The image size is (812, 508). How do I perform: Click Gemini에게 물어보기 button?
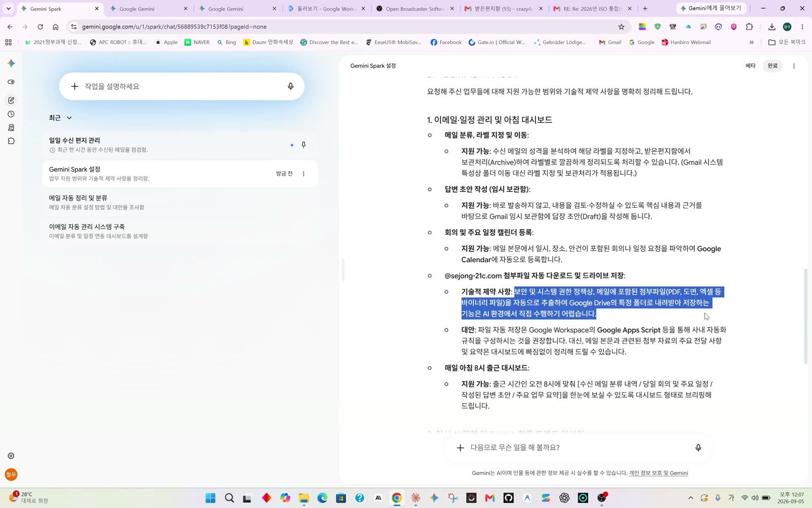(x=710, y=9)
